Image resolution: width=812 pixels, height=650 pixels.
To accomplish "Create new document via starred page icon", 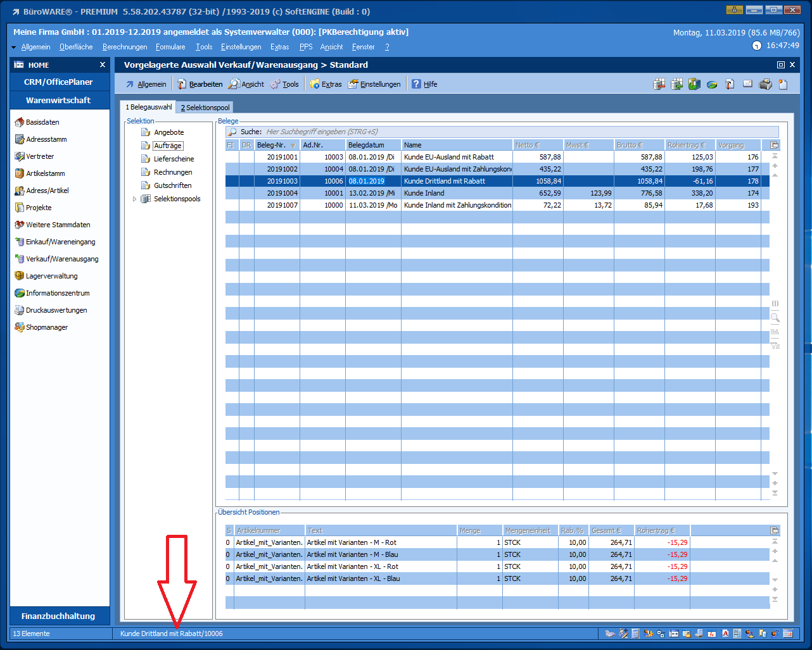I will coord(783,84).
